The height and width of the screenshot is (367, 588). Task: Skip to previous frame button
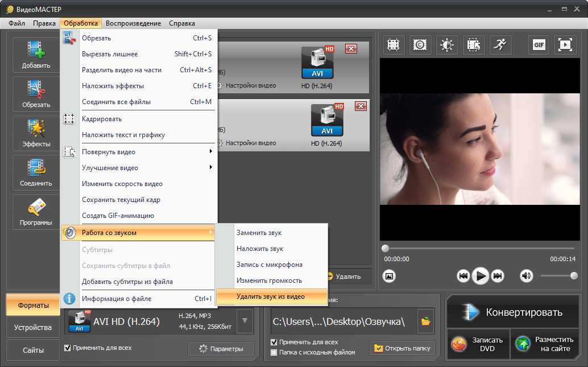(x=463, y=276)
